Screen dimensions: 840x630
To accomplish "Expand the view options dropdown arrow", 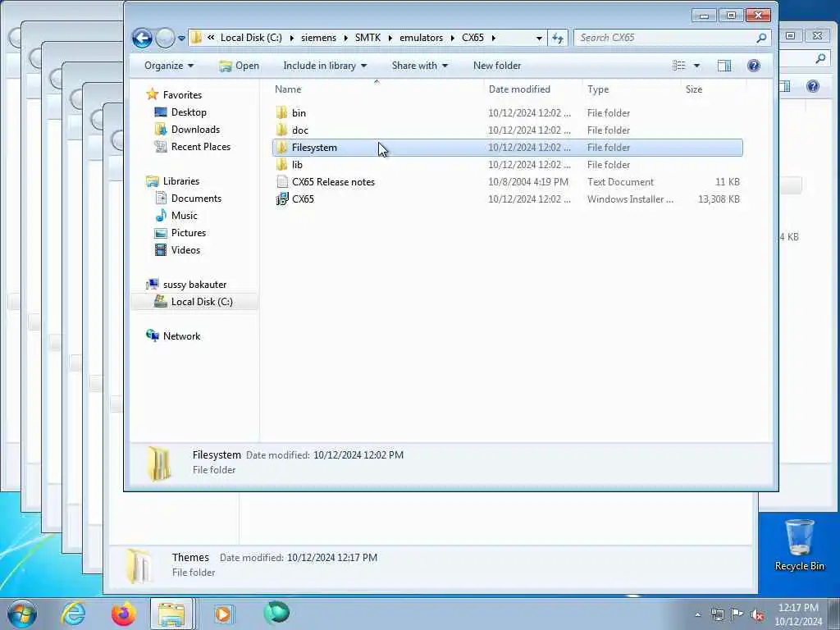I will 696,66.
